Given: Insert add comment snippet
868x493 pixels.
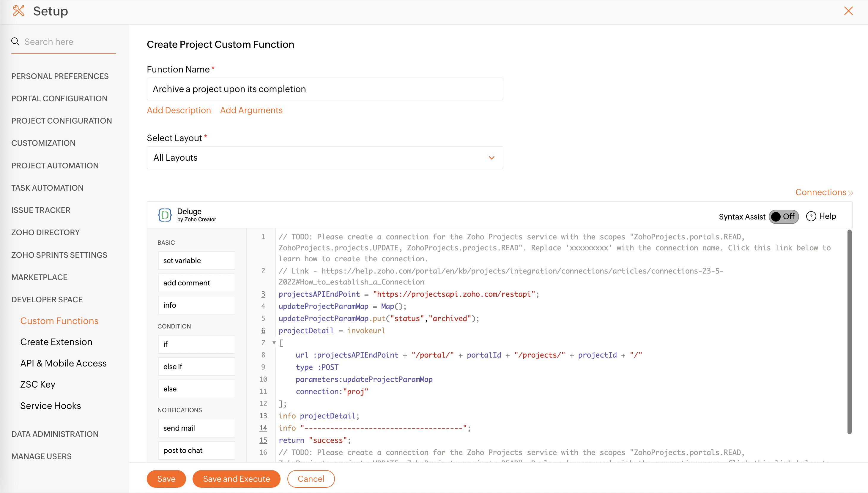Looking at the screenshot, I should (x=196, y=283).
